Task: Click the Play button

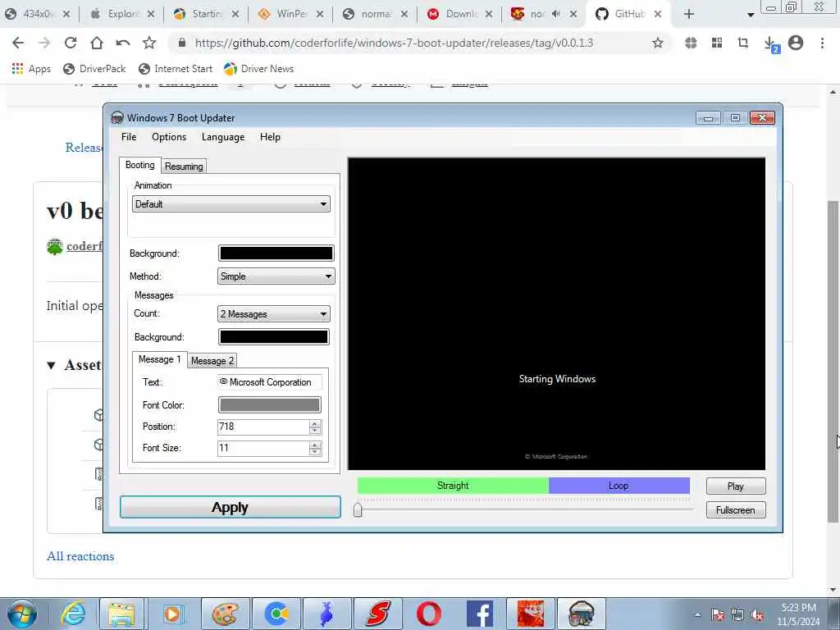Action: tap(736, 486)
